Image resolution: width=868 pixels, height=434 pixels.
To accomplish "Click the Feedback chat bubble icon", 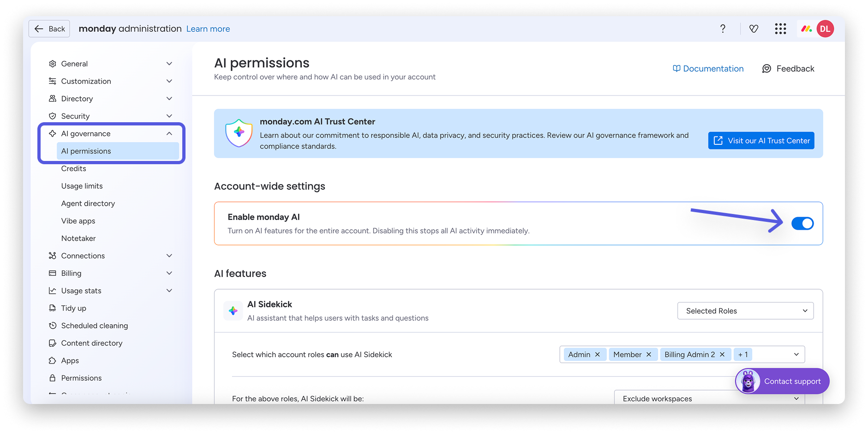I will [x=766, y=69].
